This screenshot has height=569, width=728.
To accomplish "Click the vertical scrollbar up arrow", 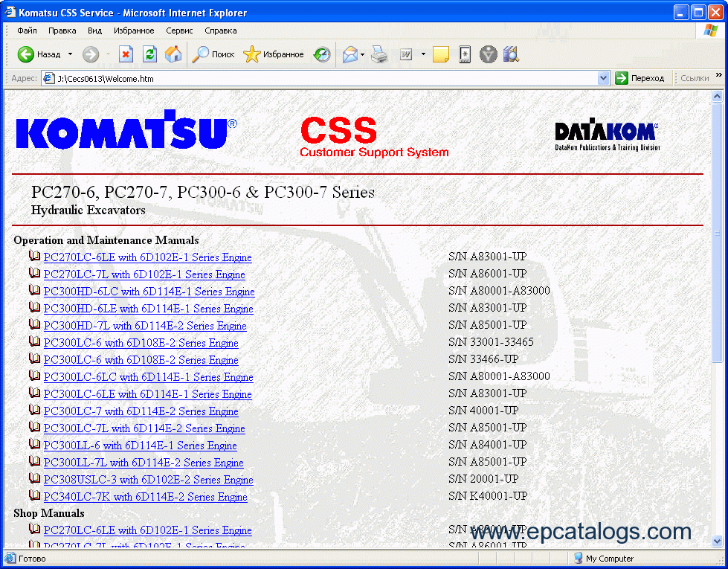I will point(718,97).
